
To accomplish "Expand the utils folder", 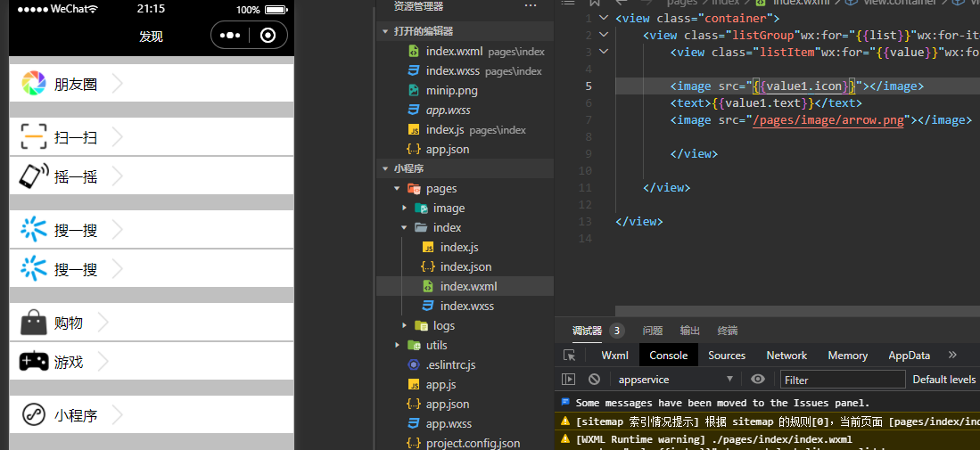I will click(398, 345).
